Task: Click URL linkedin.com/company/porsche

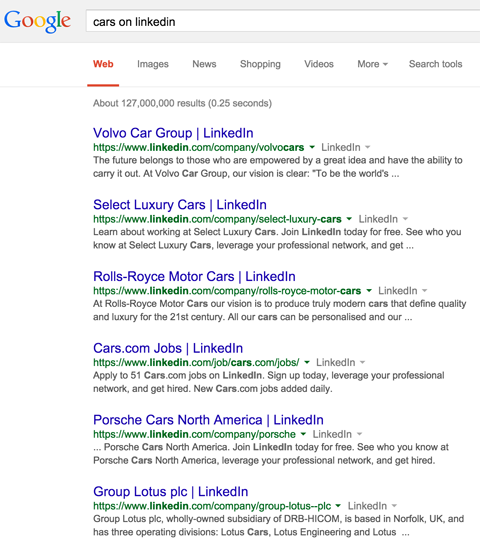Action: 195,434
